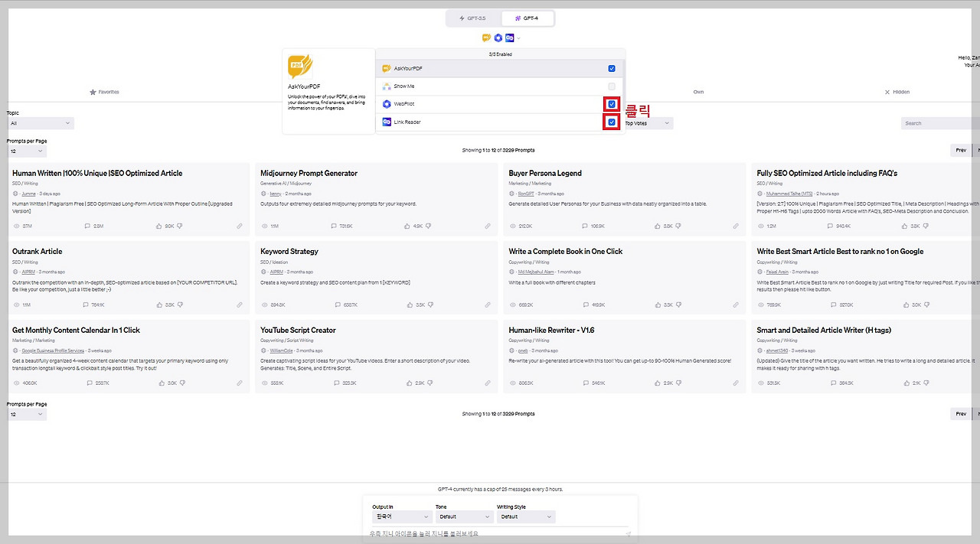980x544 pixels.
Task: Open the Human-like Rewriter - V1.6 prompt
Action: (x=551, y=331)
